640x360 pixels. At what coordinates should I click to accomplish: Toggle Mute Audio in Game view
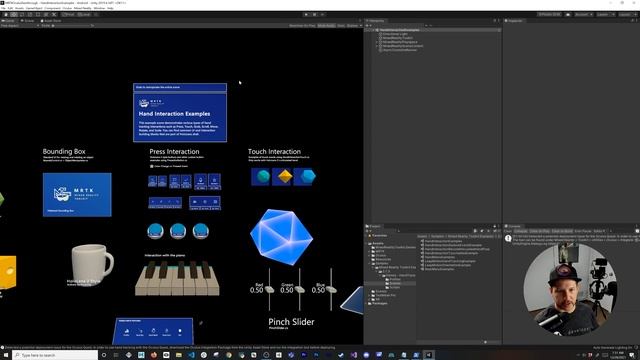point(326,26)
